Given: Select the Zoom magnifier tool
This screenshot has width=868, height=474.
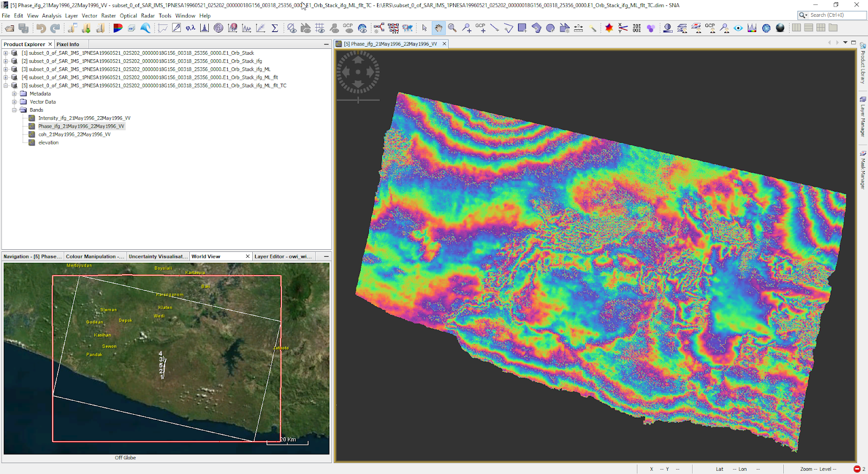Looking at the screenshot, I should (x=452, y=28).
